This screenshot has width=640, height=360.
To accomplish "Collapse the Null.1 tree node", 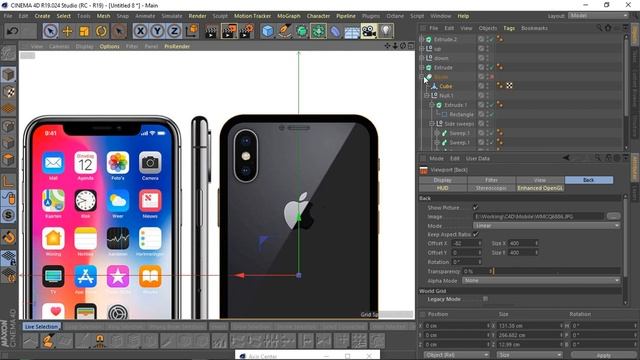I will [x=427, y=96].
